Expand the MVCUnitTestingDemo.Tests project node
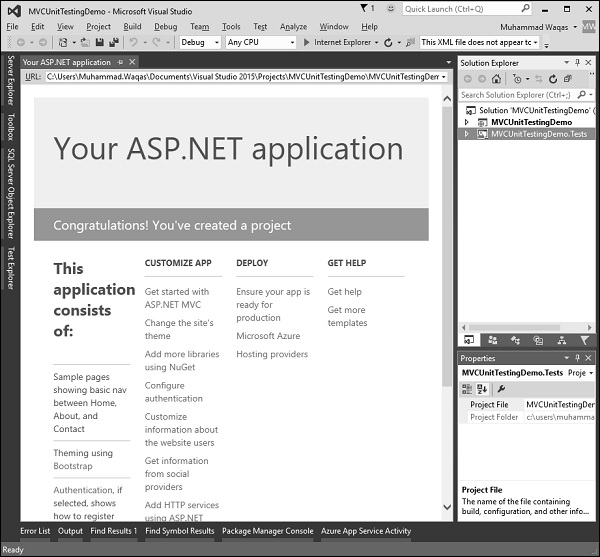 point(466,134)
